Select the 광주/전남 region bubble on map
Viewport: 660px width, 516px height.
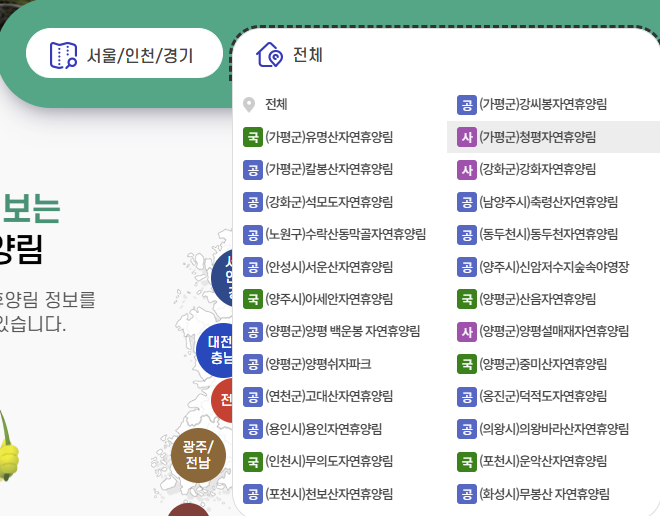198,455
